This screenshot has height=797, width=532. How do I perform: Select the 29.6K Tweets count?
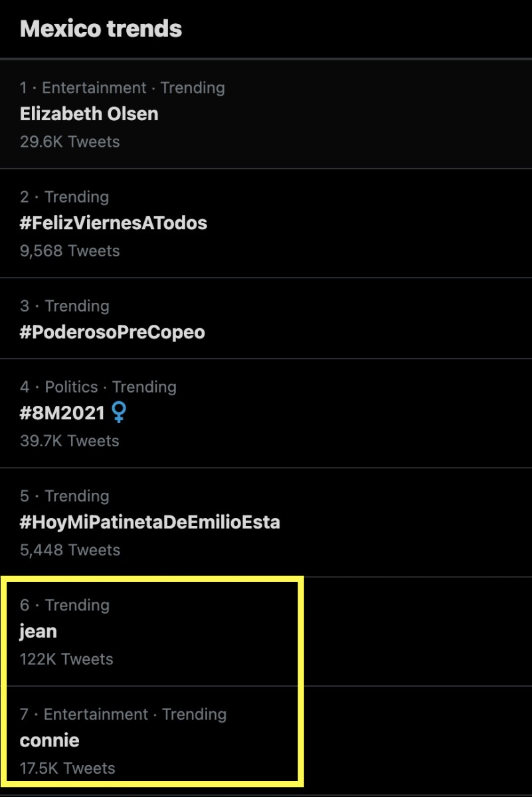(x=70, y=141)
